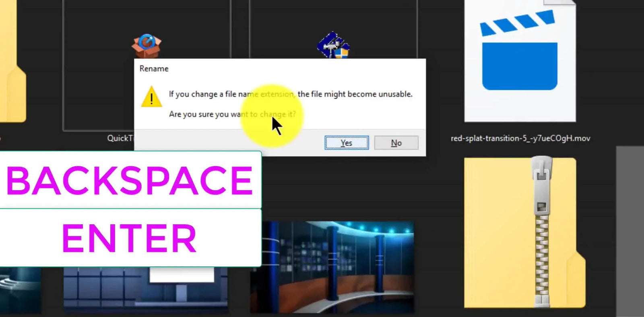Click the file extension warning message text
Screen dimensions: 644x317
[x=291, y=94]
